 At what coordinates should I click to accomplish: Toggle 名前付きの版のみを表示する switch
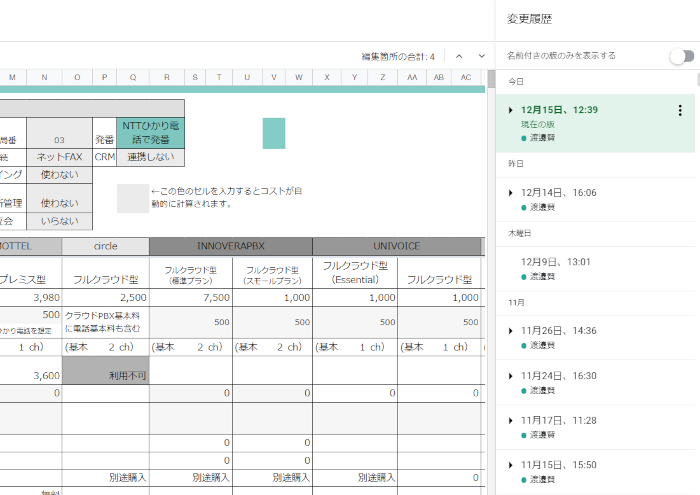(682, 56)
